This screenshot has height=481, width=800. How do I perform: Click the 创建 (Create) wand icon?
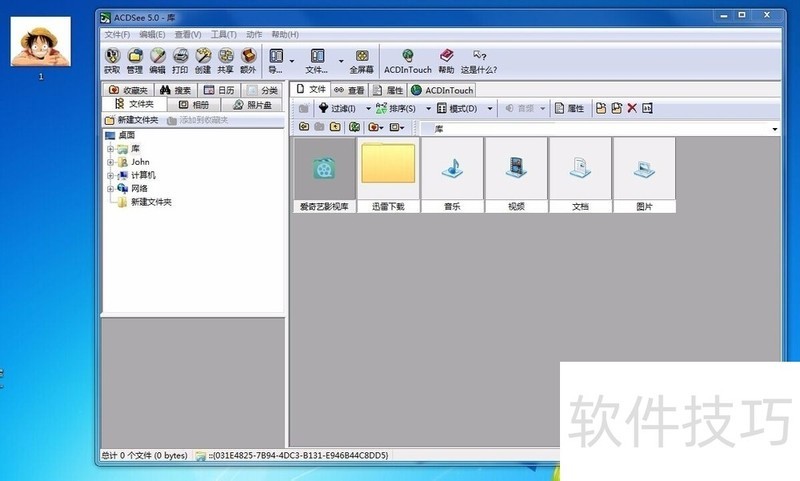(x=203, y=61)
